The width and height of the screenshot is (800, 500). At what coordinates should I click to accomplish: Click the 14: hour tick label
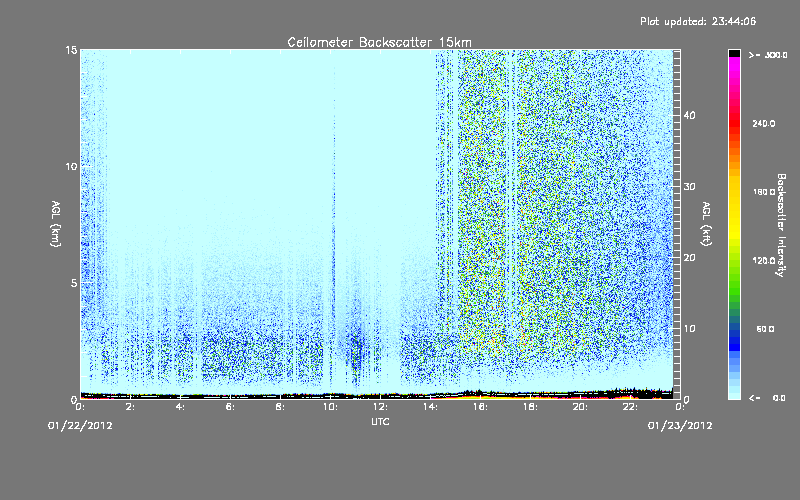(430, 407)
